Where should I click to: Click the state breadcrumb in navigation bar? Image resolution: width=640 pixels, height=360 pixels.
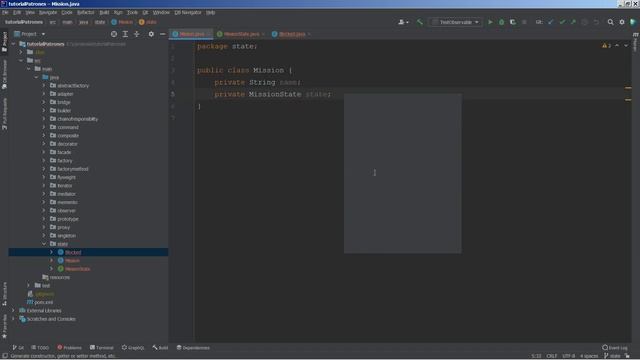pyautogui.click(x=100, y=22)
